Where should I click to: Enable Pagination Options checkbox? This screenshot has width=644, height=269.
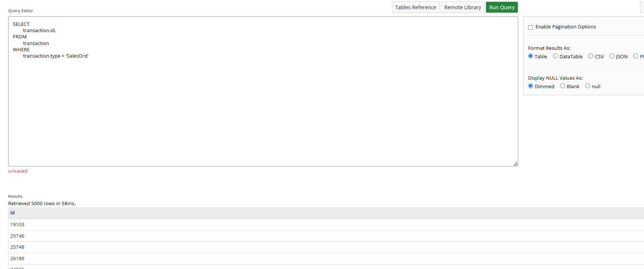click(530, 27)
